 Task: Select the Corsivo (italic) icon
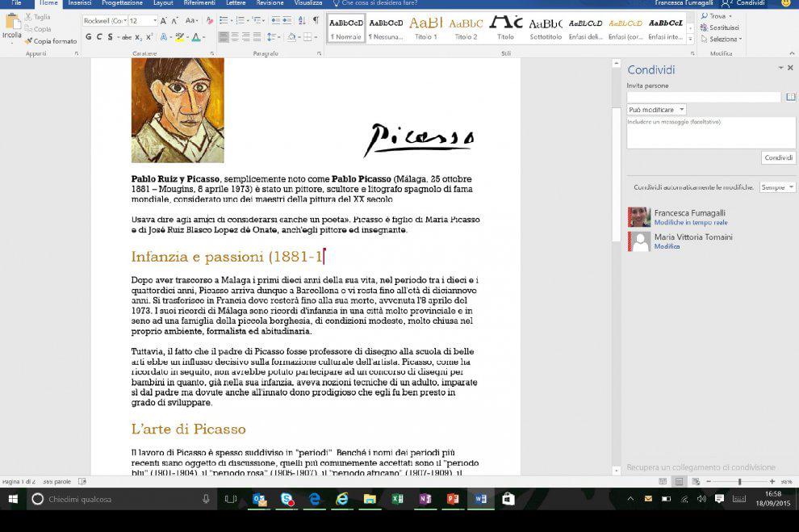click(x=99, y=37)
